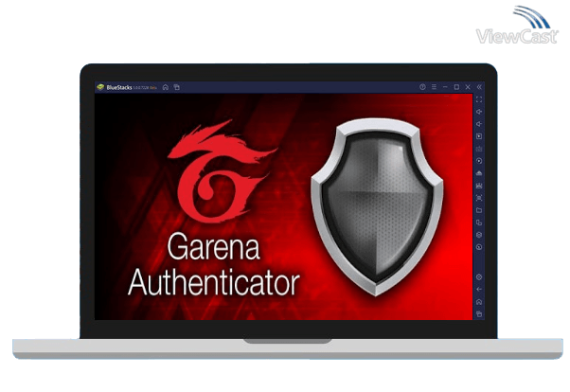Take a screenshot with the sidebar capture icon

point(479,198)
